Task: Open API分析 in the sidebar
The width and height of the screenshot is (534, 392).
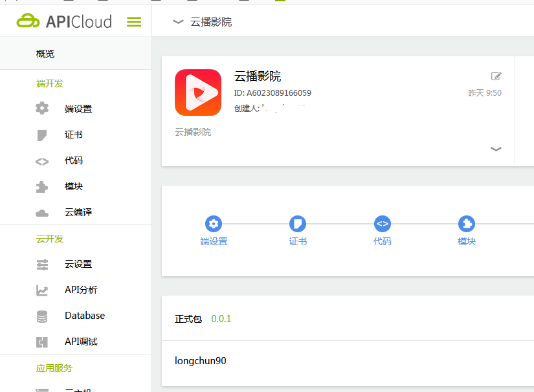Action: coord(81,290)
